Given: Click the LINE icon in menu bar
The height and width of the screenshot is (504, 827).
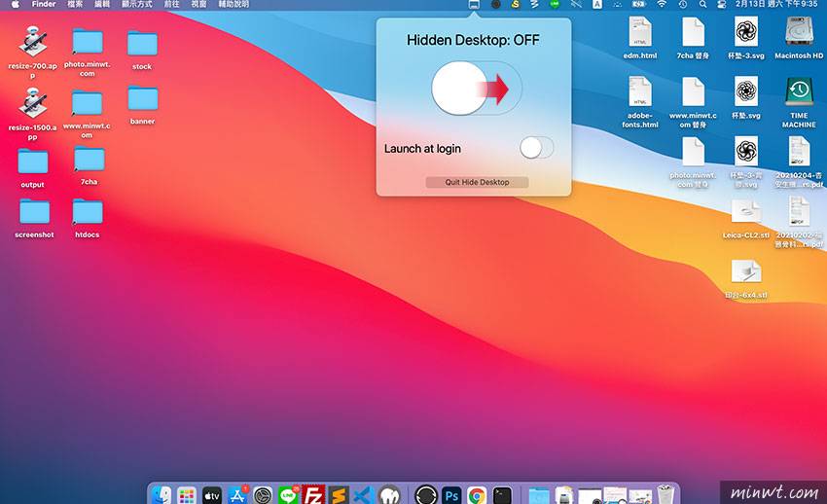Looking at the screenshot, I should pyautogui.click(x=555, y=4).
